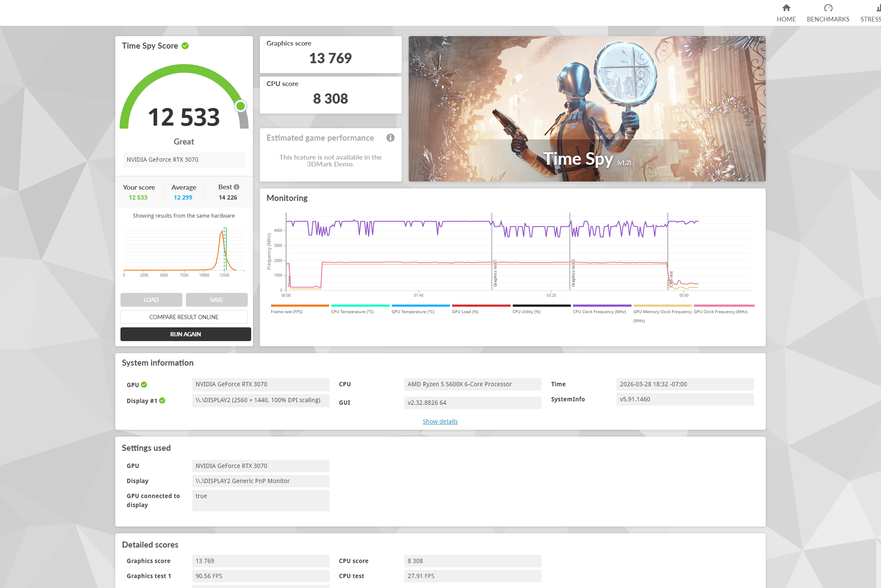
Task: Click the Settings used GPU field value
Action: [261, 466]
